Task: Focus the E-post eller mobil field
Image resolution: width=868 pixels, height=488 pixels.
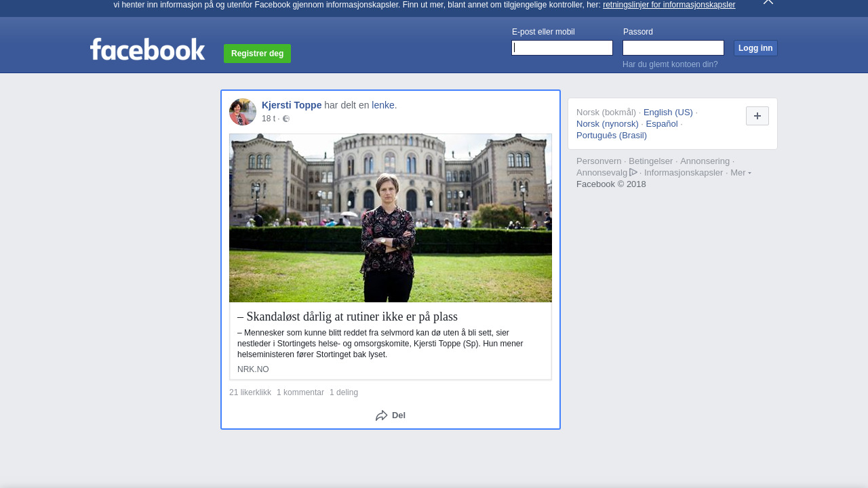Action: 562,47
